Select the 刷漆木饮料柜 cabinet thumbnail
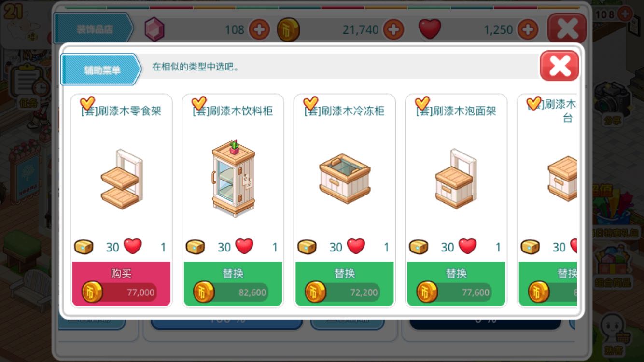644x362 pixels. click(x=233, y=179)
